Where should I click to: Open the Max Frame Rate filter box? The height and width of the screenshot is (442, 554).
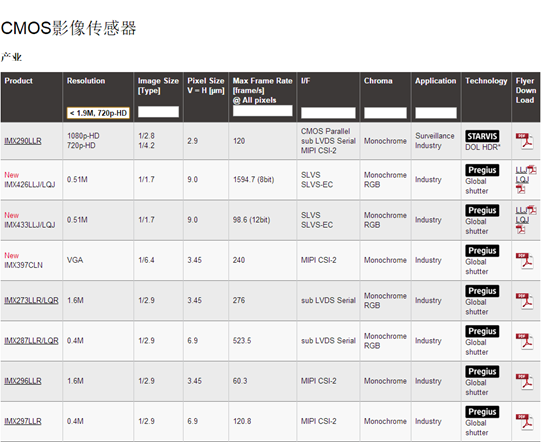(x=263, y=111)
